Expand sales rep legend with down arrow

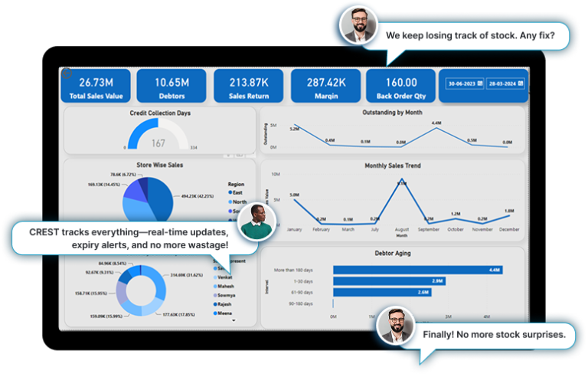[233, 320]
